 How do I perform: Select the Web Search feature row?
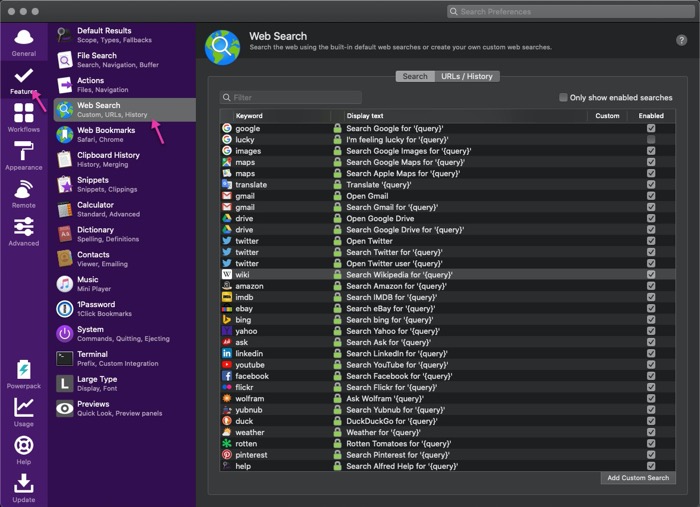pos(125,110)
